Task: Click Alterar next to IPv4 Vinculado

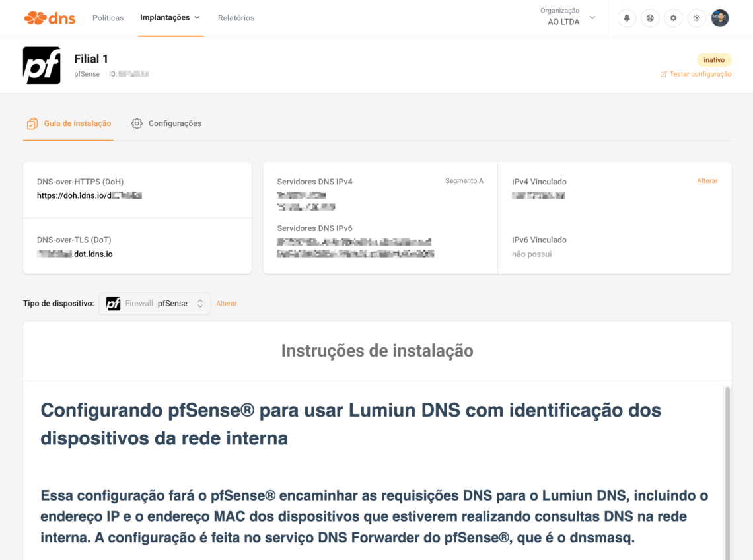Action: [x=707, y=180]
